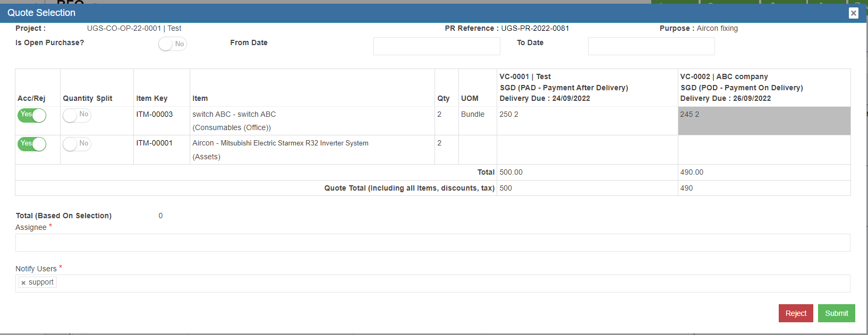Click the From Date input field

[436, 46]
